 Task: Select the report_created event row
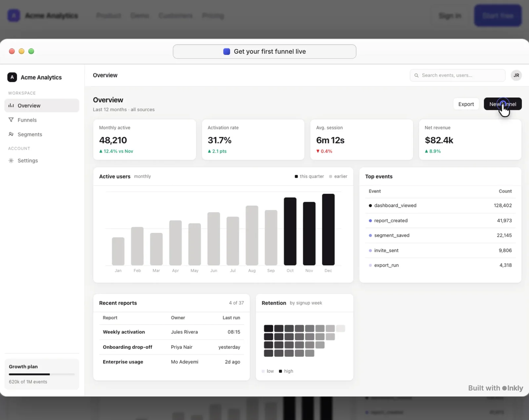click(x=440, y=221)
